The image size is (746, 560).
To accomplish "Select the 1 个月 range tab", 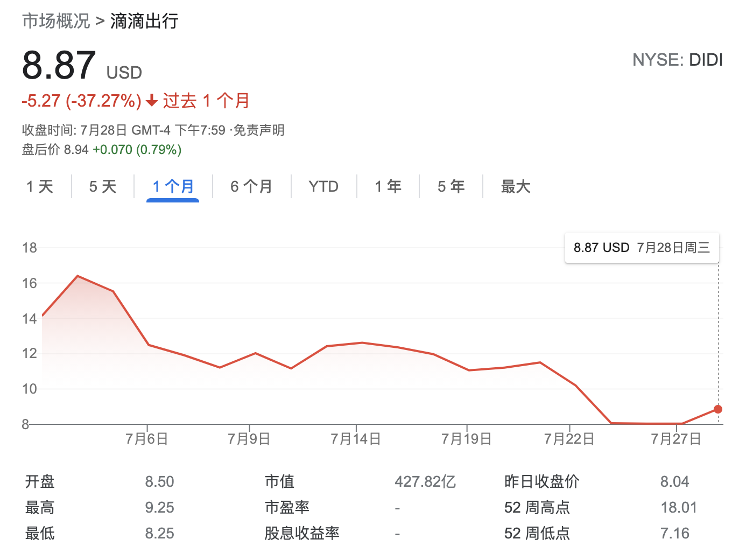I will pyautogui.click(x=173, y=187).
